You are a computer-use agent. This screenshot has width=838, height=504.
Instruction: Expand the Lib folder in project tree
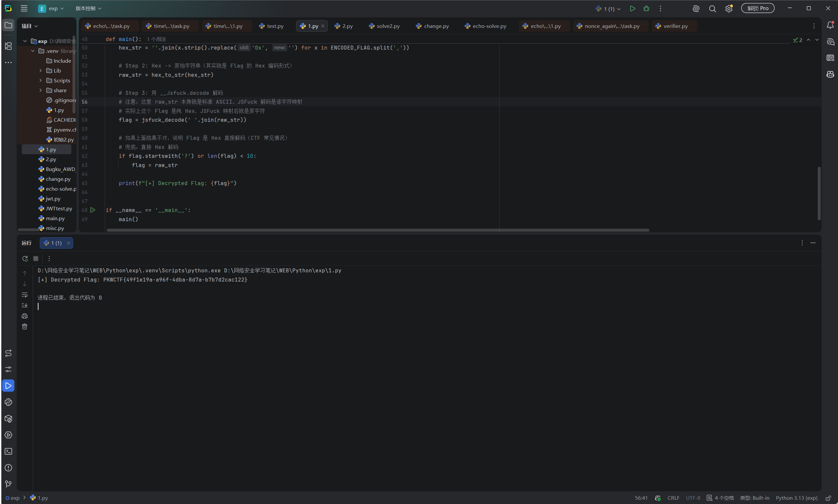click(41, 71)
